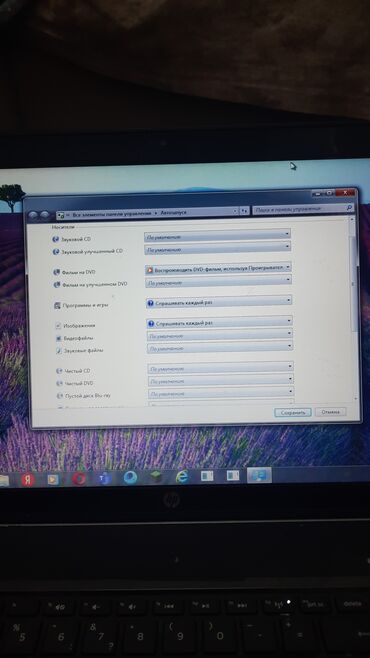
Task: Expand Фильм на улучшенном DVD dropdown
Action: point(218,282)
